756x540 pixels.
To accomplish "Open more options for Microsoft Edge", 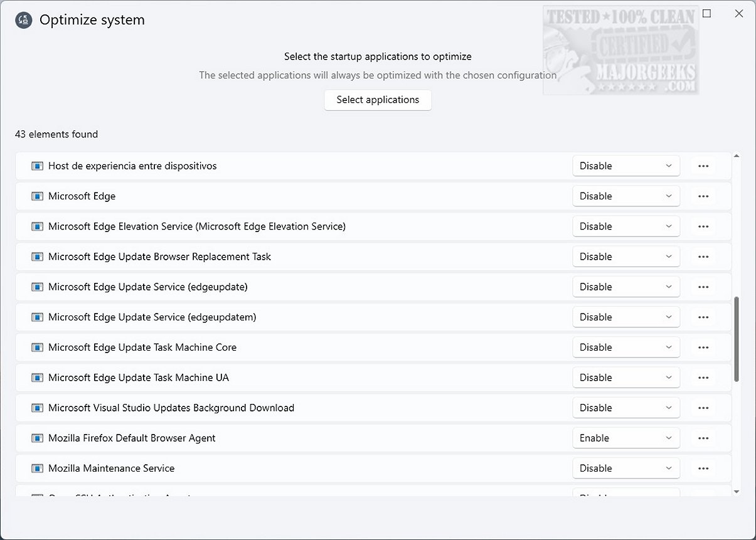I will pos(703,196).
